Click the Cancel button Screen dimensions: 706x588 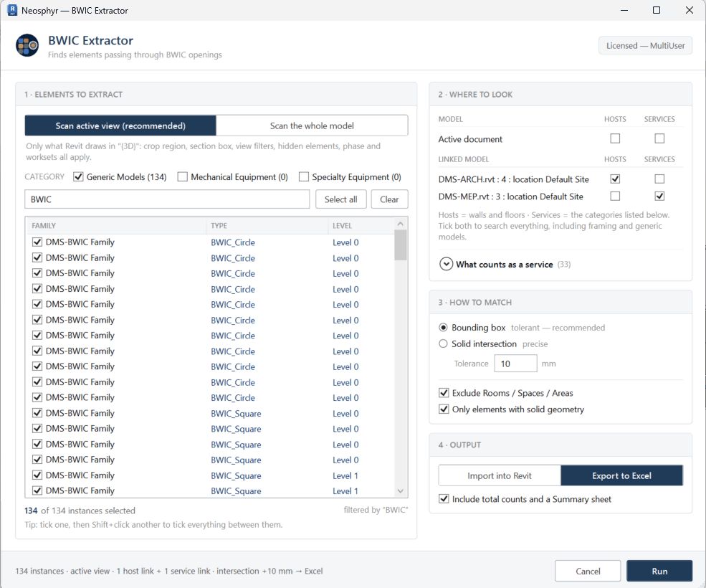pyautogui.click(x=588, y=571)
